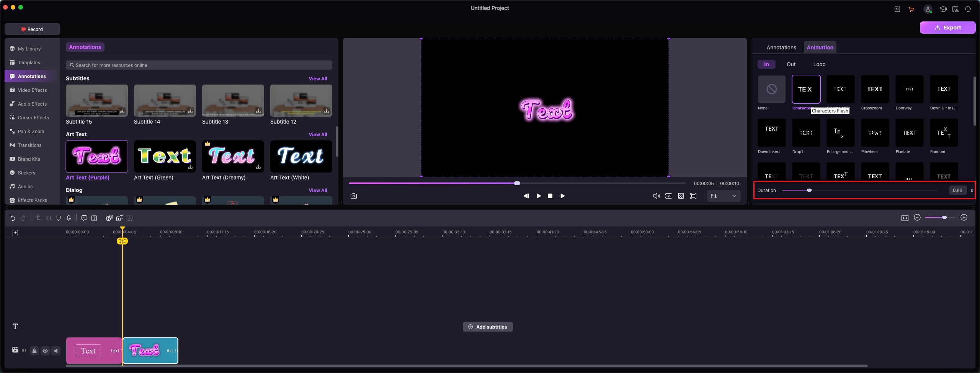Switch to the Out animation tab
Image resolution: width=980 pixels, height=373 pixels.
[x=791, y=64]
